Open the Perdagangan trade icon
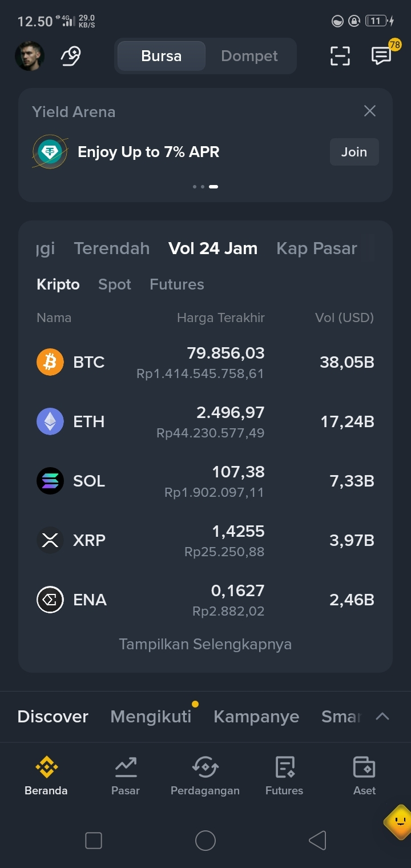The image size is (411, 868). [205, 767]
